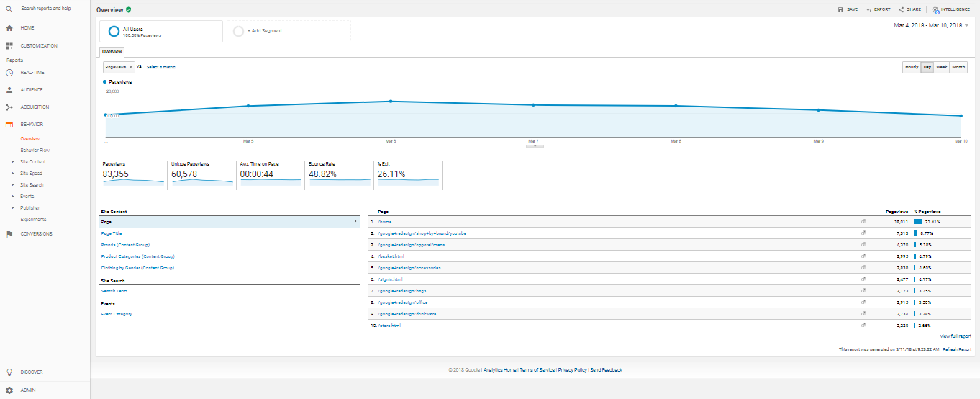Click Send Feedback footer link
This screenshot has height=399, width=980.
[607, 369]
